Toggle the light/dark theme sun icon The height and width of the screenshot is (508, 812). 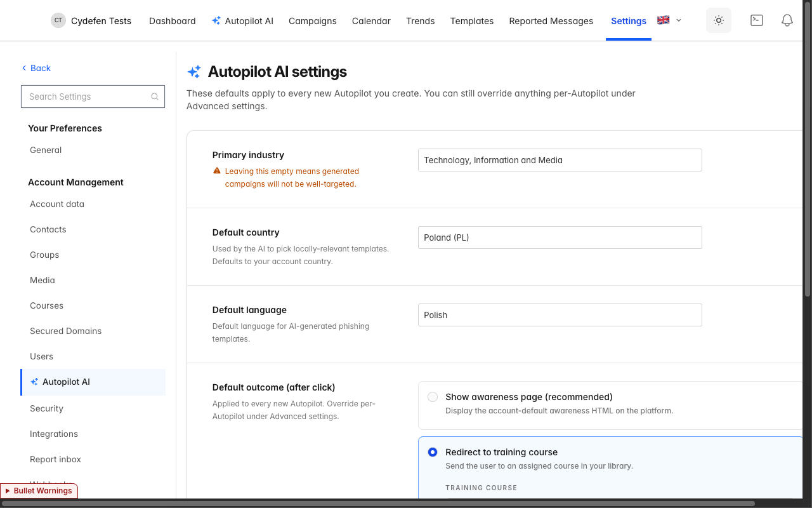click(719, 20)
